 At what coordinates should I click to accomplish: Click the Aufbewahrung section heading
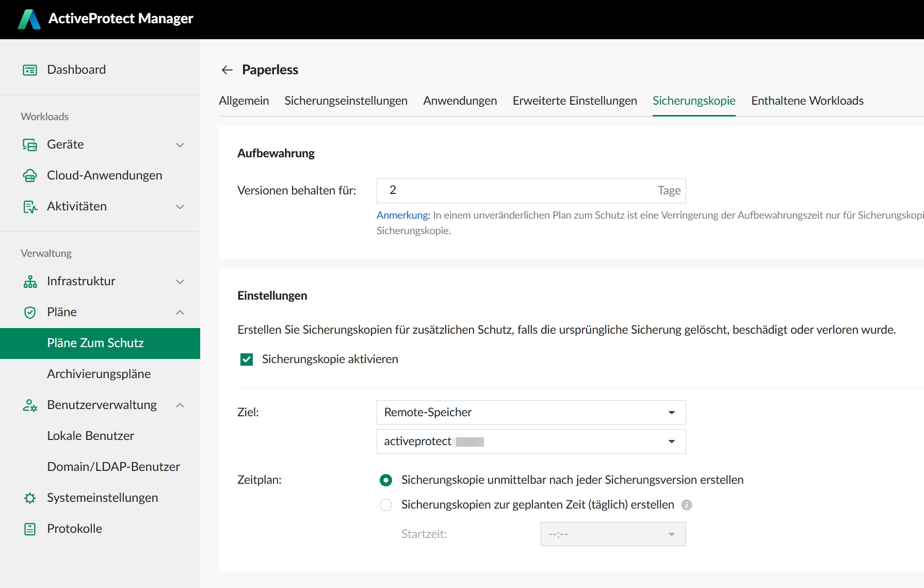coord(276,154)
